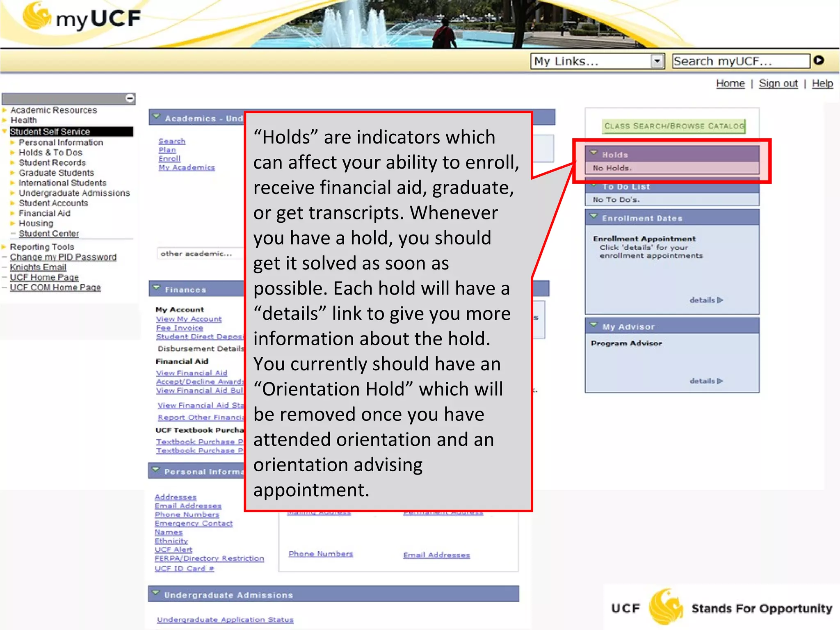Open the Names link

[x=169, y=532]
